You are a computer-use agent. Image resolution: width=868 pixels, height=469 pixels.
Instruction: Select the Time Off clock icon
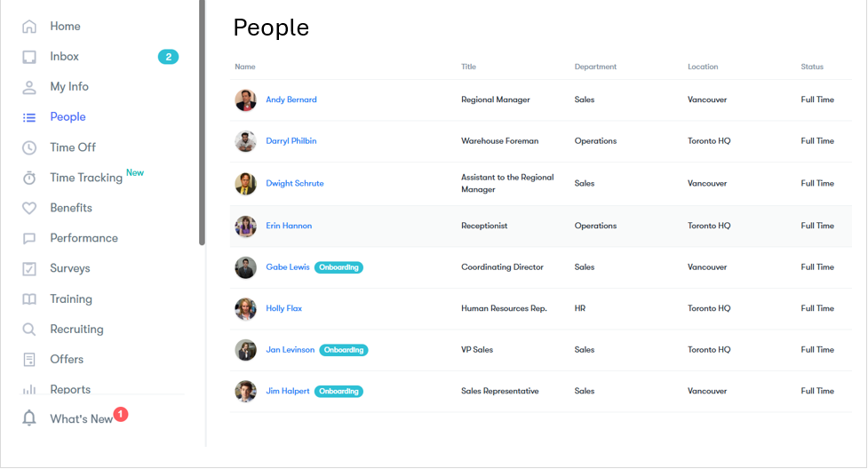click(x=29, y=147)
